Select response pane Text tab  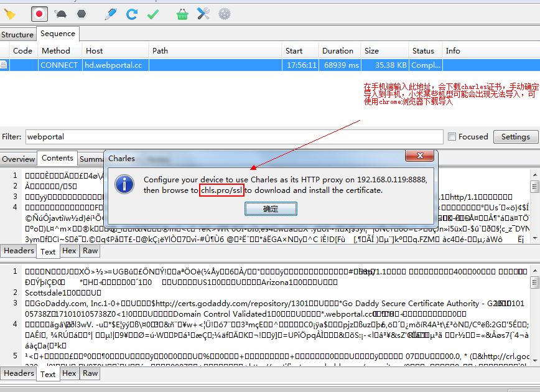click(48, 375)
